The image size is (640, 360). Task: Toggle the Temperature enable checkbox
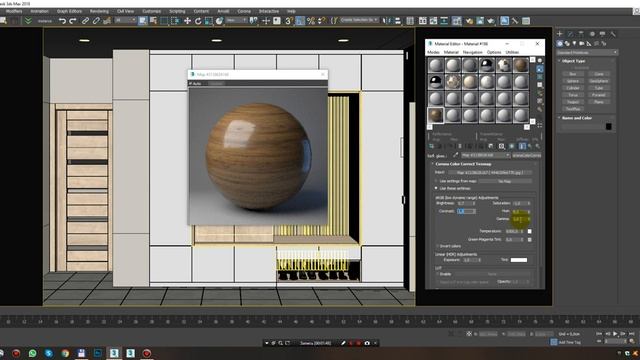(x=529, y=231)
